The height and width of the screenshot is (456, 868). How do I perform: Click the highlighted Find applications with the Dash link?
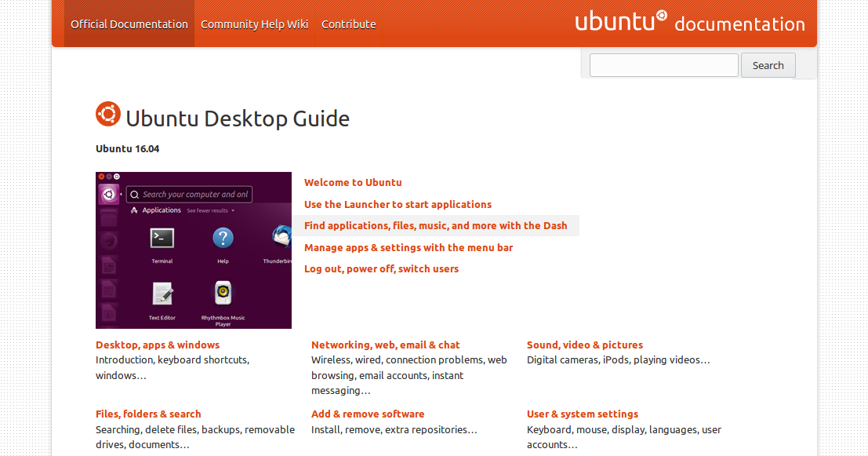pyautogui.click(x=435, y=225)
